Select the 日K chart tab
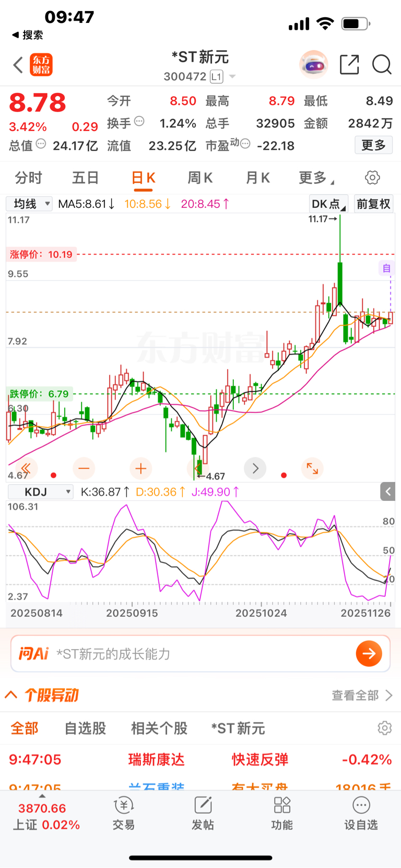 tap(143, 178)
